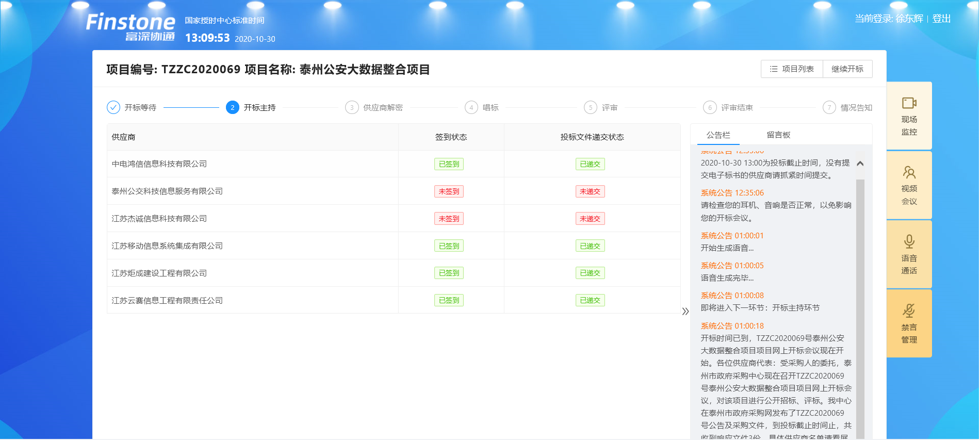Image resolution: width=980 pixels, height=440 pixels.
Task: Select supplier 江苏杰诚信息科技有限公司 row
Action: pyautogui.click(x=394, y=219)
